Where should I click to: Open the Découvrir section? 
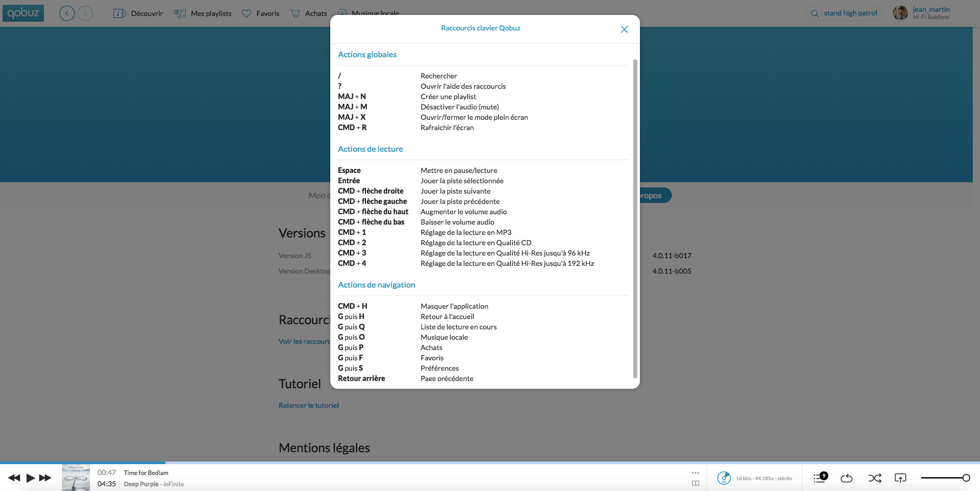click(138, 13)
